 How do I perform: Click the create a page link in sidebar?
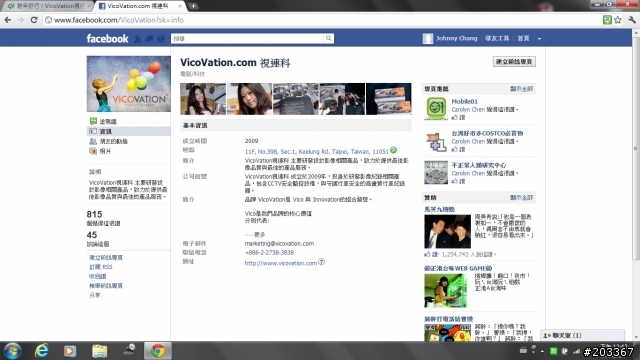click(x=106, y=258)
